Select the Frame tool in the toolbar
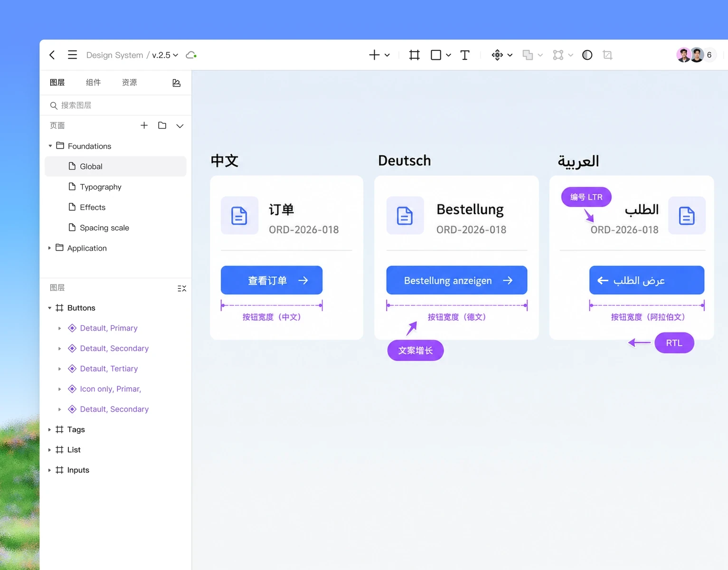Image resolution: width=728 pixels, height=570 pixels. point(415,55)
